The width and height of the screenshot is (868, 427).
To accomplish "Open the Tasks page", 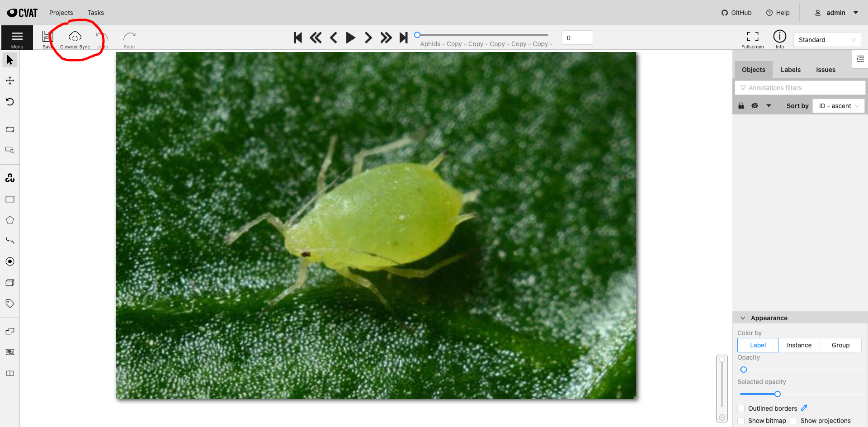I will (96, 13).
